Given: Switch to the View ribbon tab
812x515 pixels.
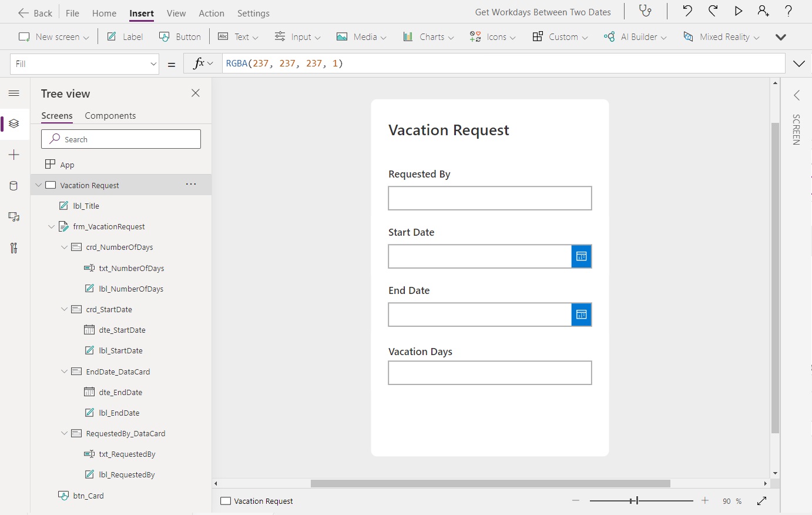Looking at the screenshot, I should coord(176,12).
